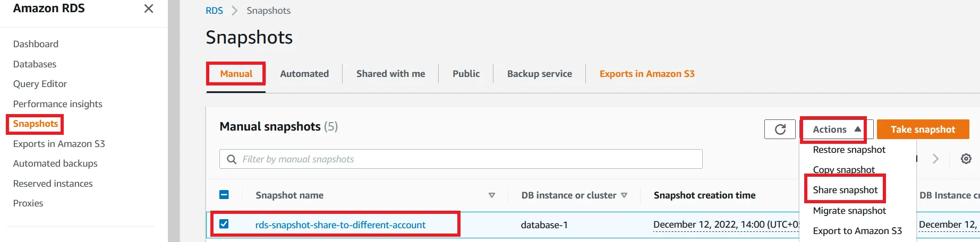Viewport: 980px width, 242px height.
Task: Choose Copy snapshot from Actions menu
Action: tap(843, 170)
